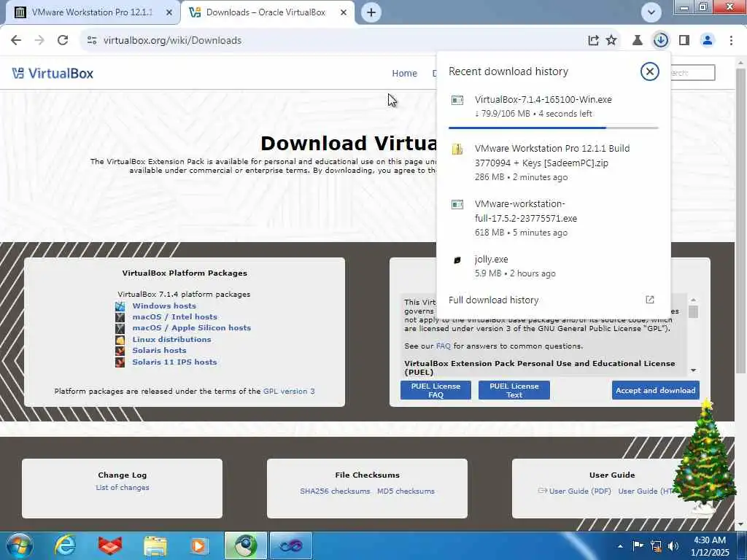Click the macOS Apple Silicon hosts icon
Viewport: 747px width, 560px height.
[120, 329]
